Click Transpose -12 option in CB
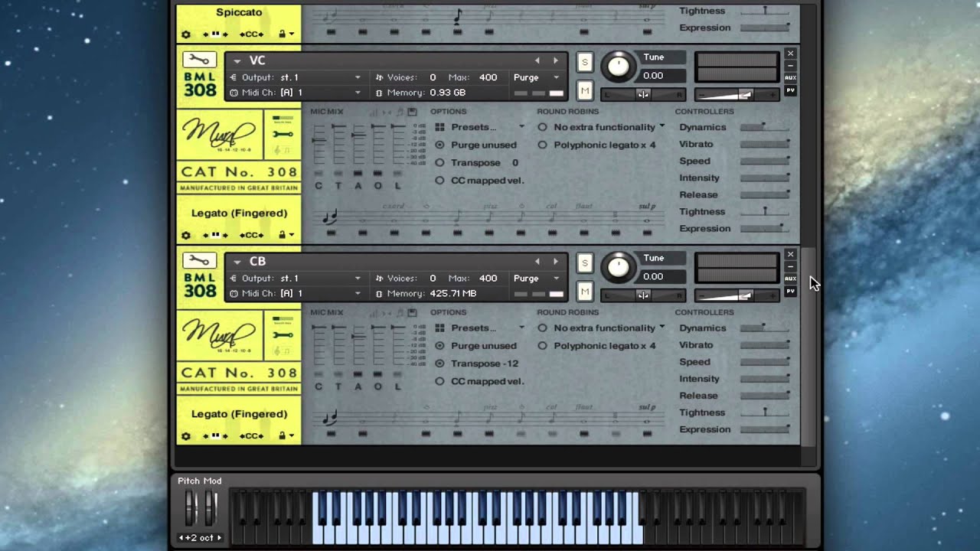The width and height of the screenshot is (980, 551). (484, 364)
